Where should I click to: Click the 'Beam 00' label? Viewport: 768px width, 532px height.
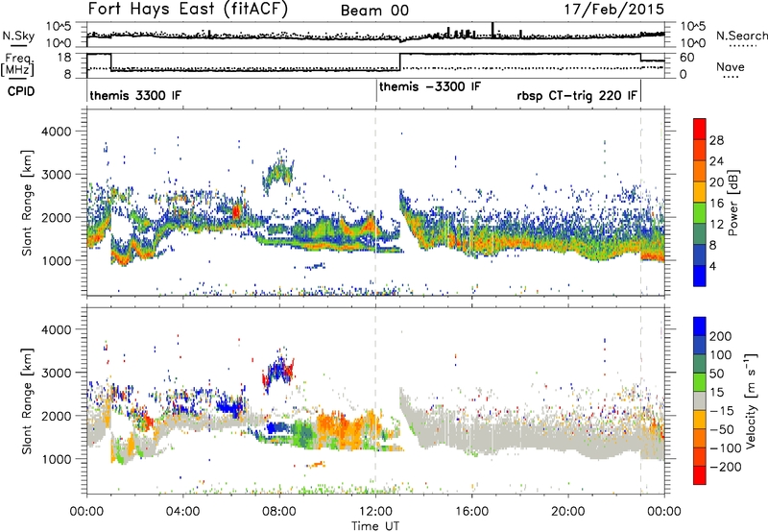point(374,11)
